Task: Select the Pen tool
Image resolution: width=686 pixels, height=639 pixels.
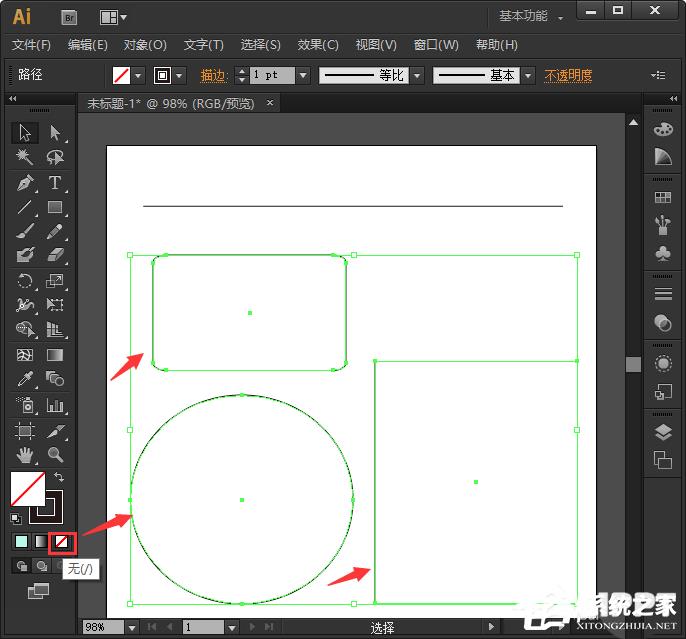Action: pos(25,183)
